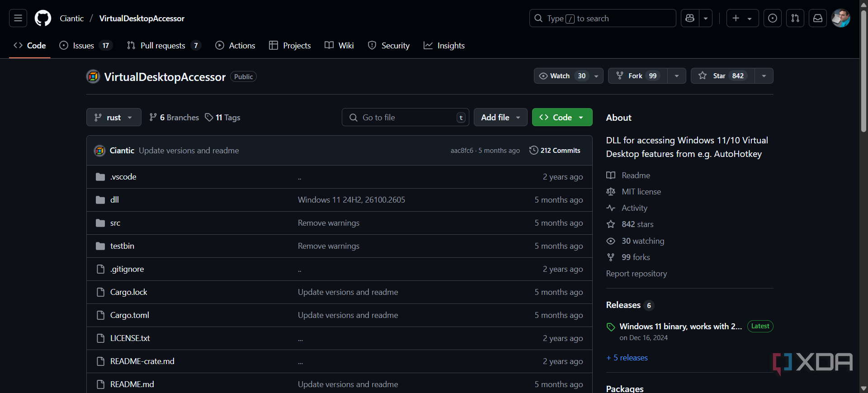Open the hamburger navigation menu
This screenshot has width=868, height=393.
(x=18, y=18)
